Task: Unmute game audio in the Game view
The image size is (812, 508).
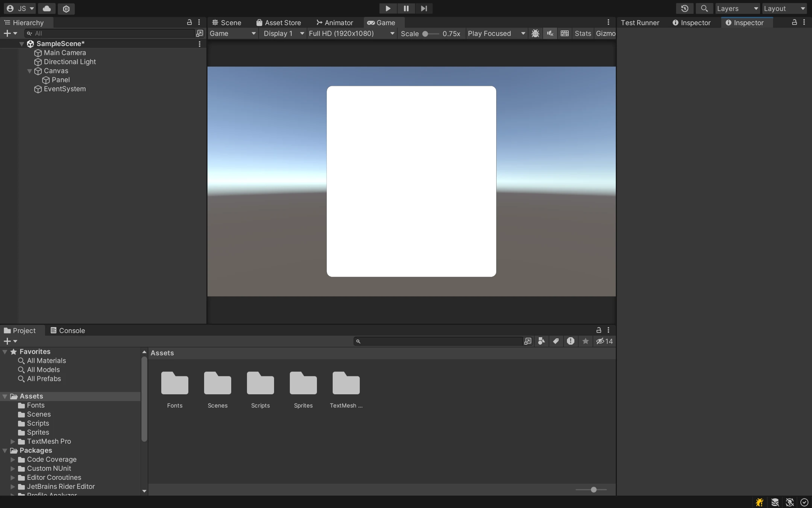Action: 550,33
